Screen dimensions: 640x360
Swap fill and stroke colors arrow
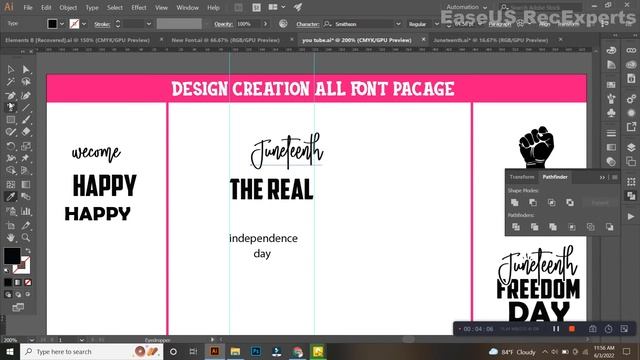coord(28,251)
